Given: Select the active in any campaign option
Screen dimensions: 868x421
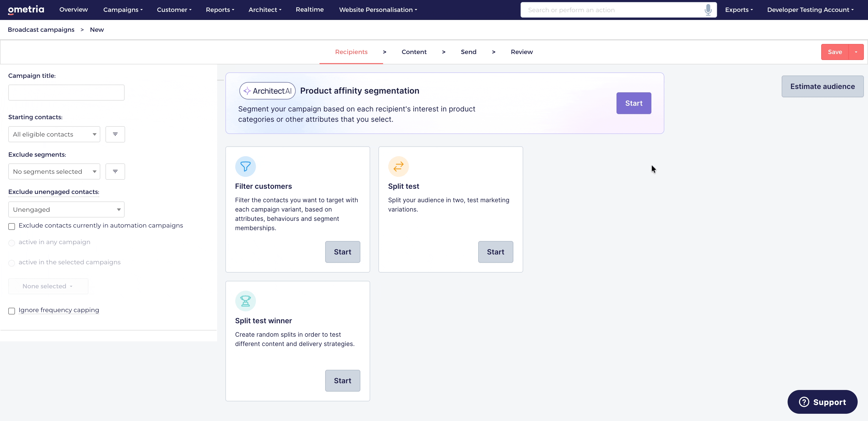Looking at the screenshot, I should coord(11,242).
